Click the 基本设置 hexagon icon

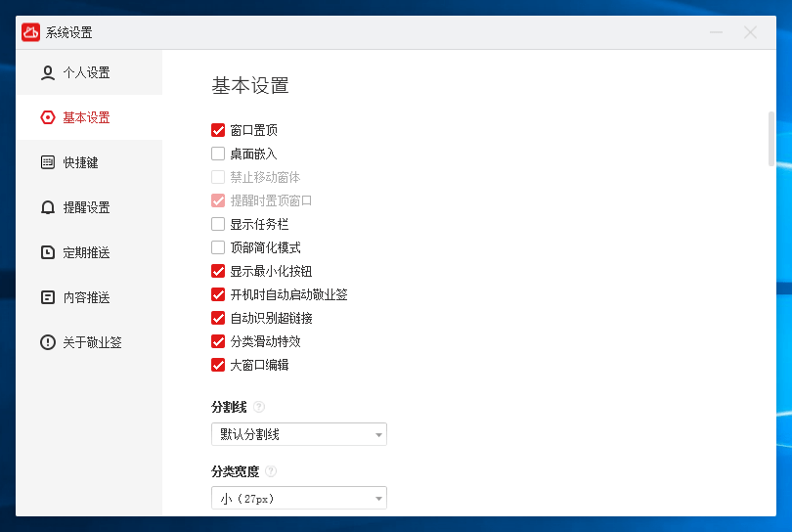[x=48, y=117]
